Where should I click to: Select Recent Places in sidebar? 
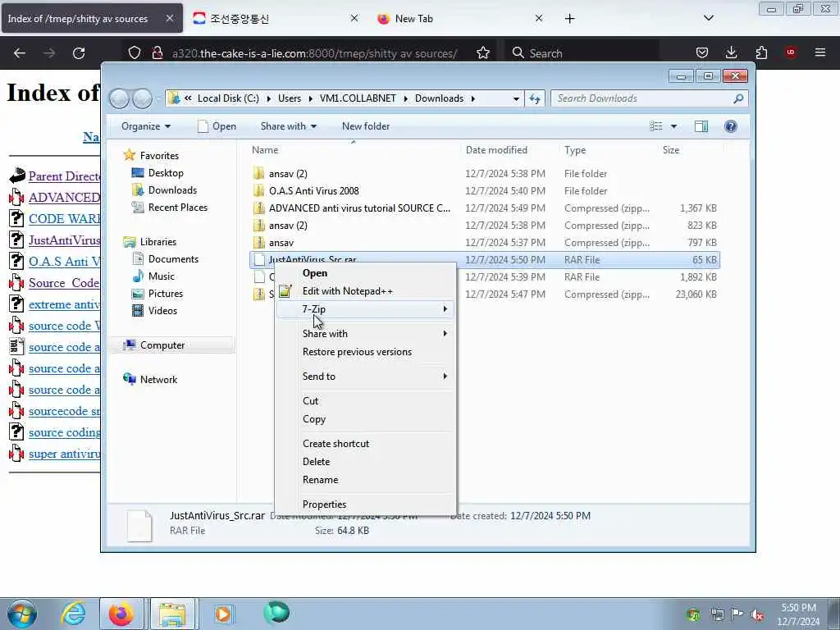[177, 208]
